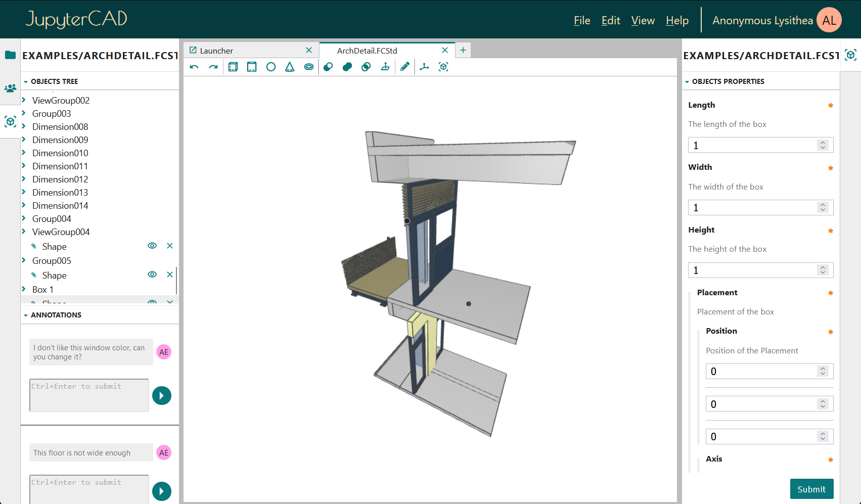This screenshot has width=861, height=504.
Task: Click the Length input field
Action: pos(760,145)
